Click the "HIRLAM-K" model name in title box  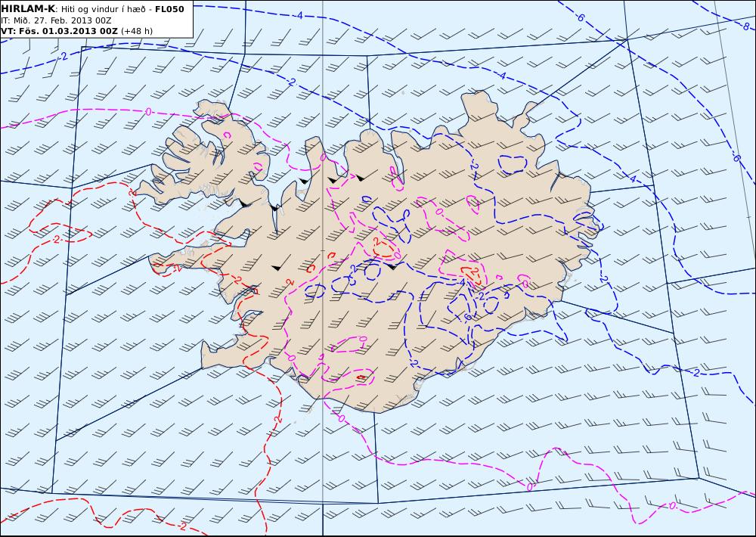tap(28, 9)
